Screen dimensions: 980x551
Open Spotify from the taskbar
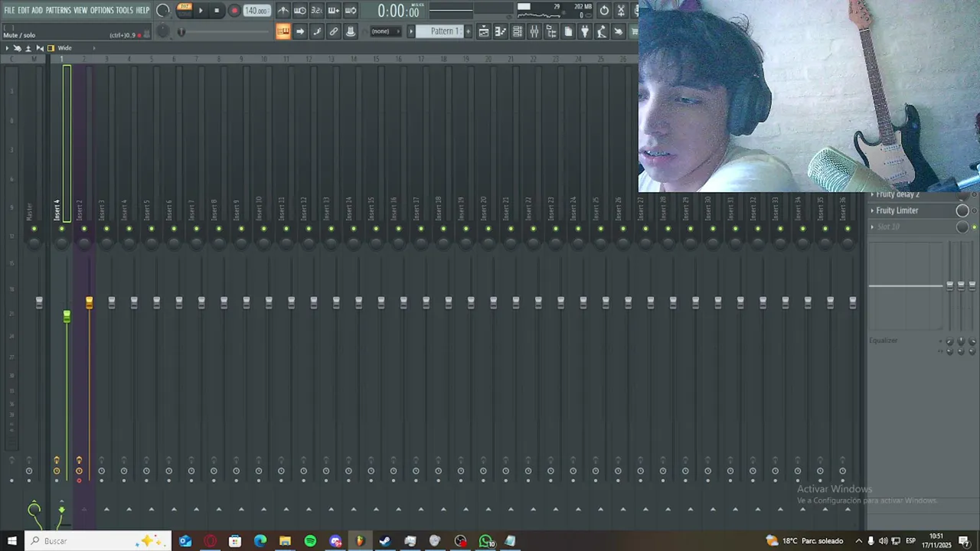coord(310,541)
